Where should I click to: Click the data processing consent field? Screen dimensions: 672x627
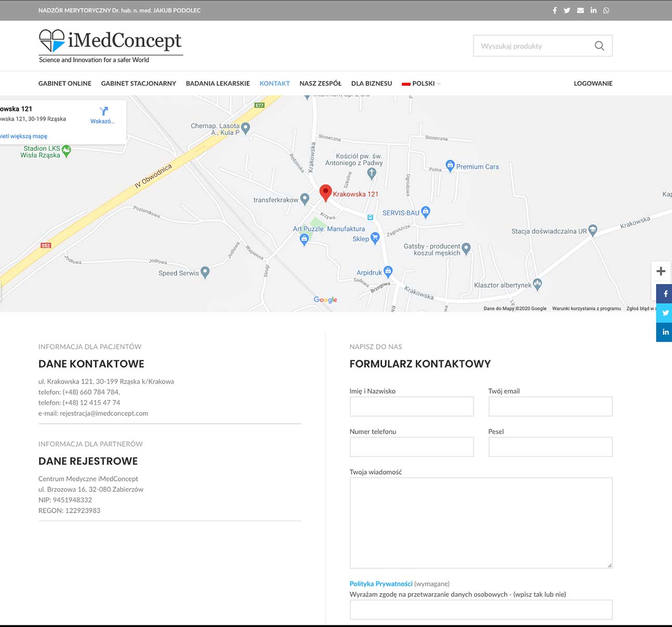(x=481, y=610)
